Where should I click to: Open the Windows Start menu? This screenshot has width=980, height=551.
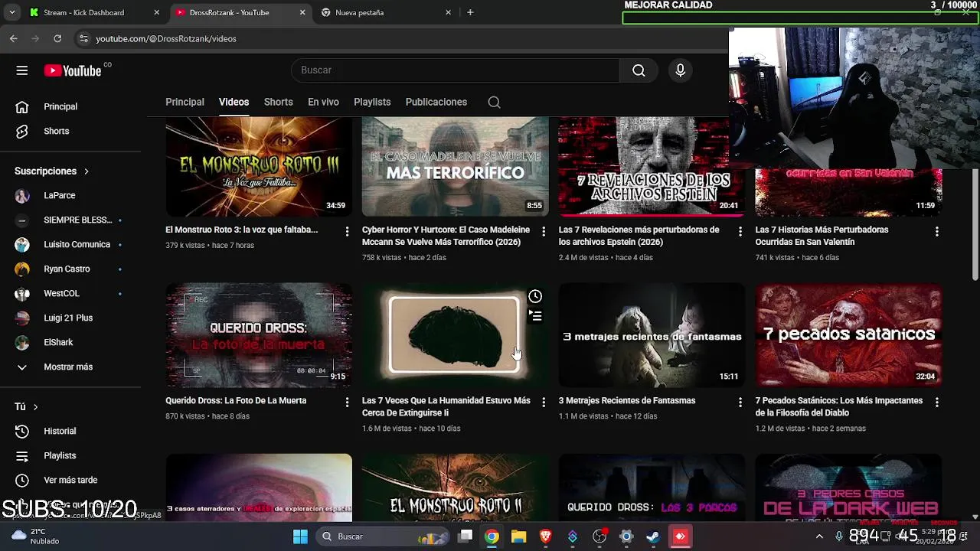coord(300,536)
